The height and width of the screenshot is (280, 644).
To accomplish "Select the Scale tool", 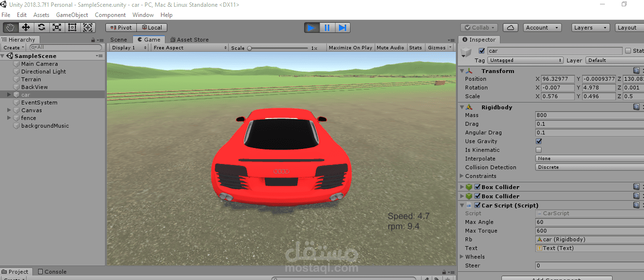I will pos(57,28).
